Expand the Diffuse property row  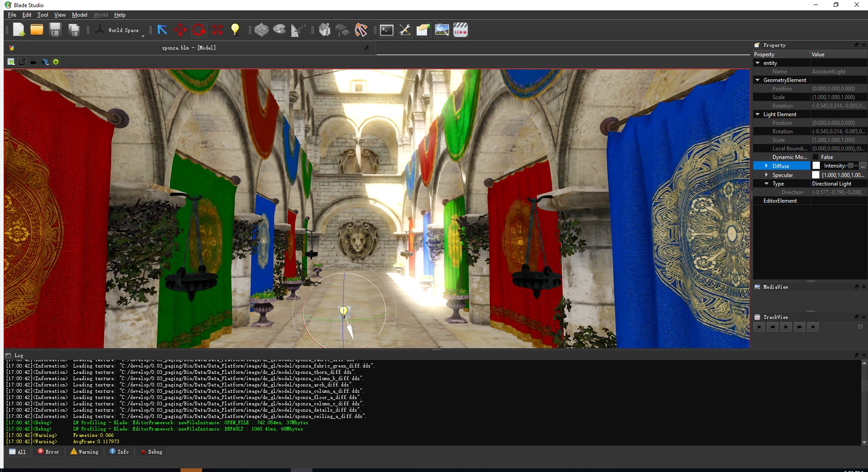[x=766, y=166]
